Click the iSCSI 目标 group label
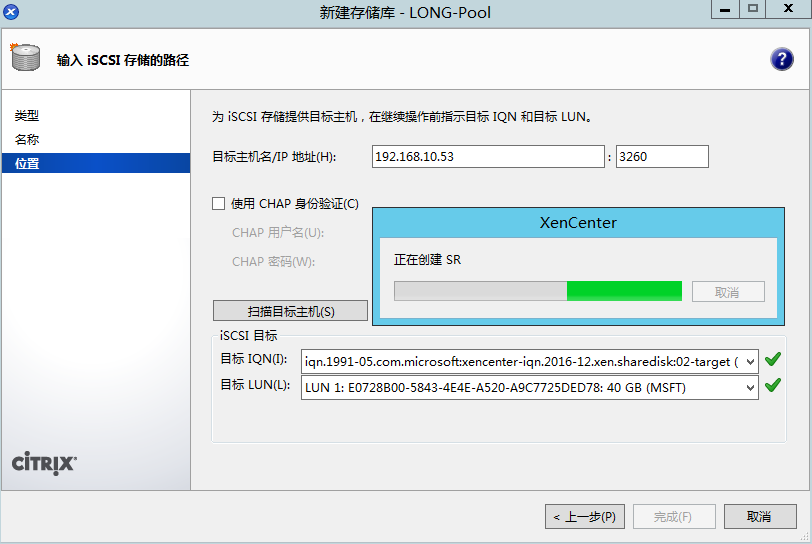The height and width of the screenshot is (544, 812). tap(249, 336)
